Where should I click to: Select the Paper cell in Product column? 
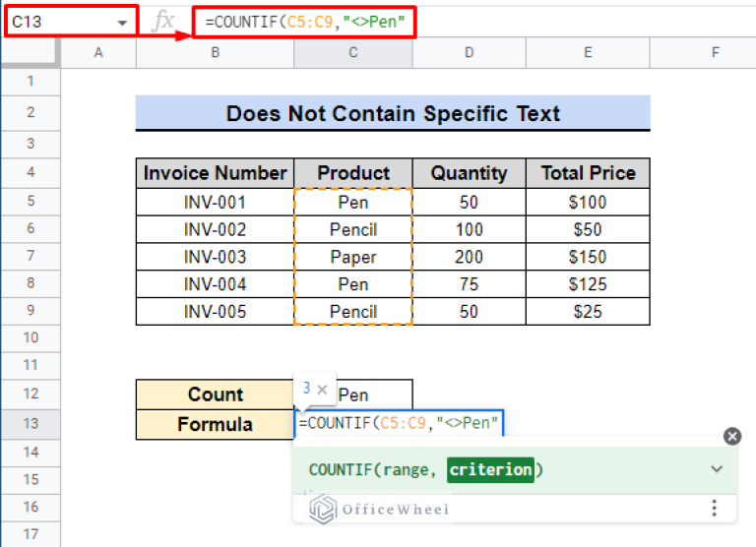click(x=352, y=257)
